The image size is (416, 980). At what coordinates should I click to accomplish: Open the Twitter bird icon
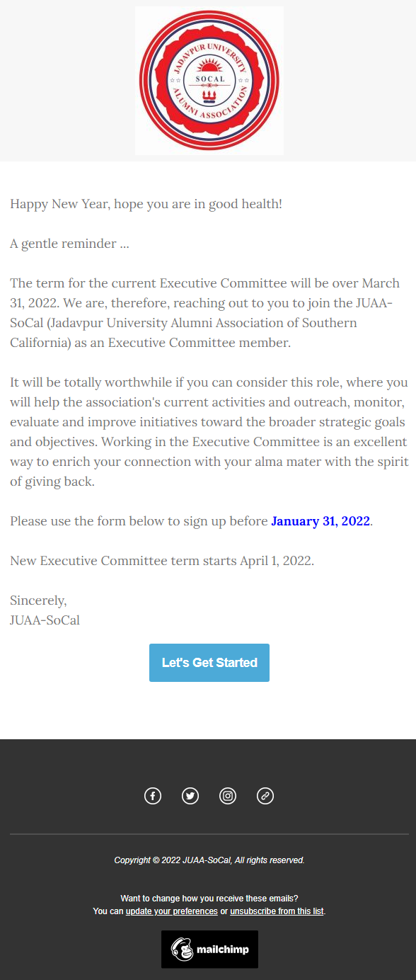coord(190,796)
